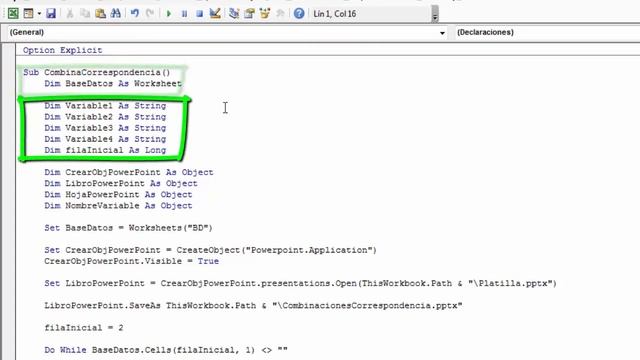Open Visual Basic Help icon

[x=299, y=13]
